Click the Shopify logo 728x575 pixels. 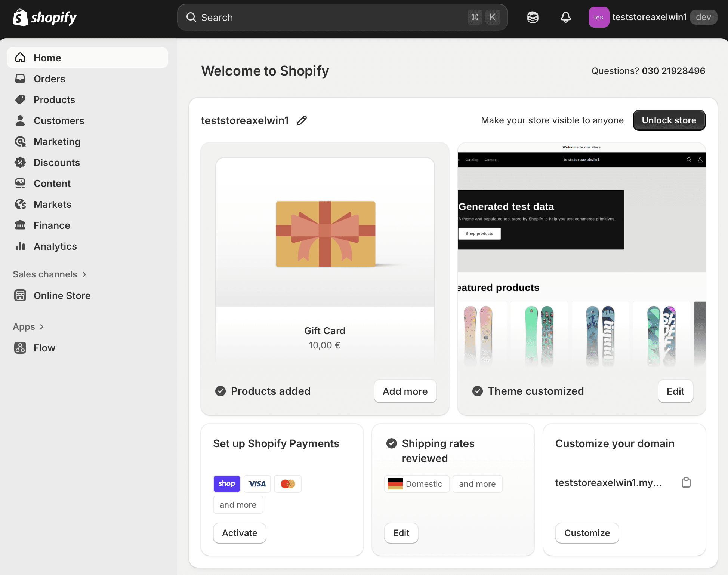click(x=44, y=17)
